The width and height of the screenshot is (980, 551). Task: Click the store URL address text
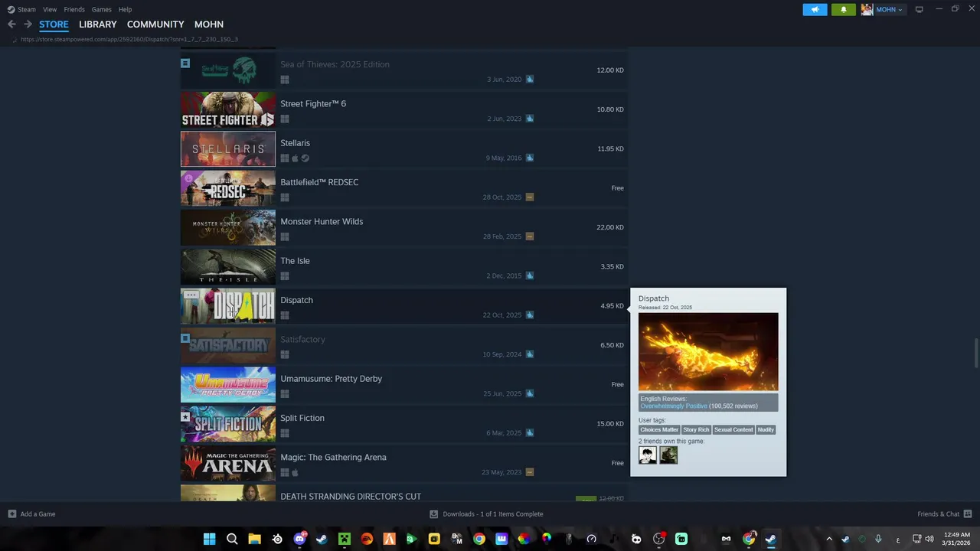(129, 39)
